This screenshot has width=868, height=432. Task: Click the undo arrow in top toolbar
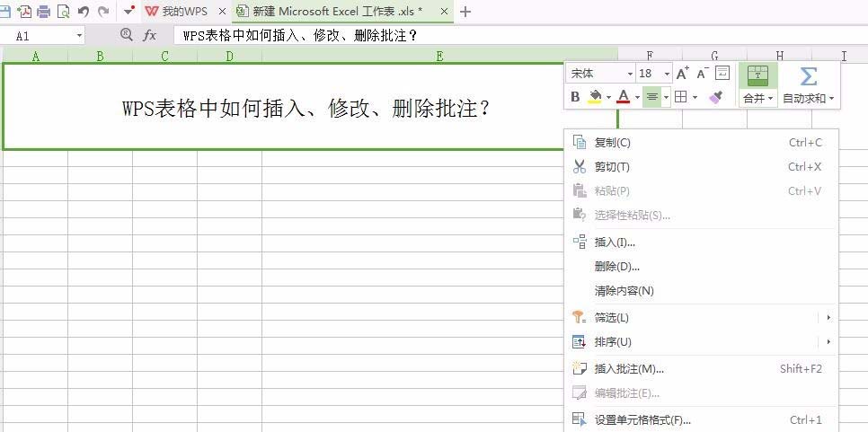[84, 11]
